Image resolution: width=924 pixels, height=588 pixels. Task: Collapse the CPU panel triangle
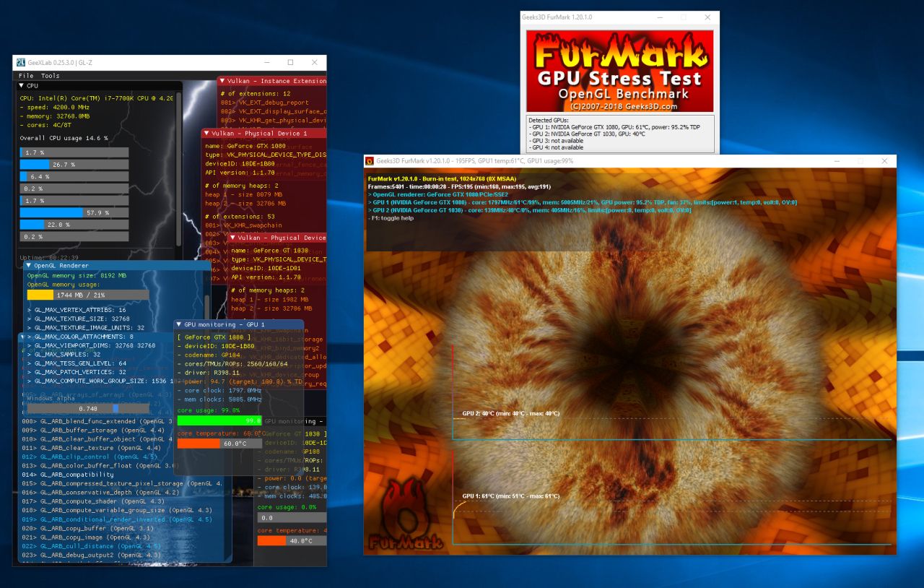tap(22, 85)
